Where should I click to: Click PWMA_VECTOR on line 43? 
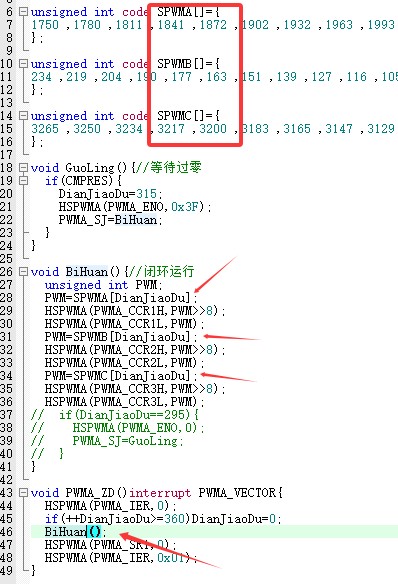click(237, 493)
